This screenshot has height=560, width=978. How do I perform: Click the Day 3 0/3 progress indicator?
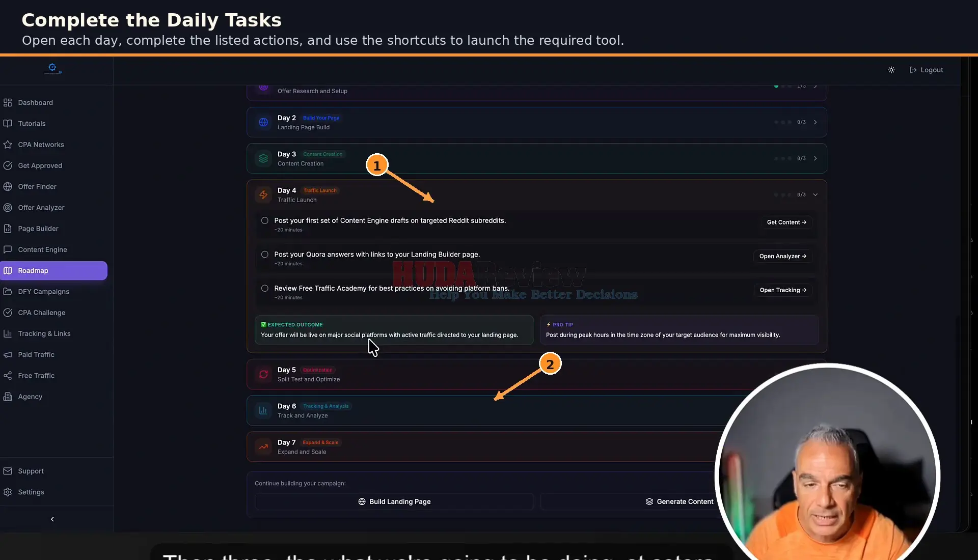click(801, 158)
